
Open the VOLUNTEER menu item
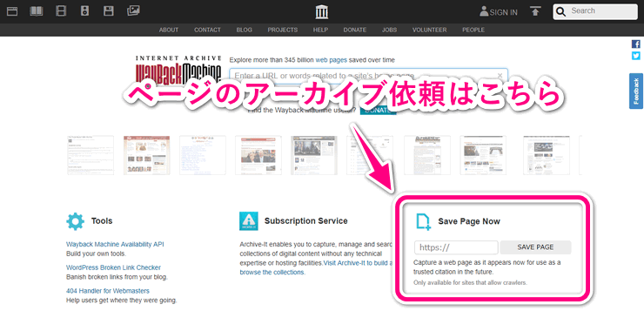[430, 30]
